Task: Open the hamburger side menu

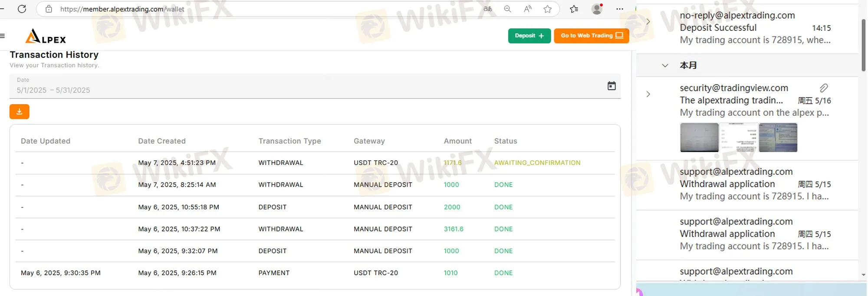Action: [3, 36]
